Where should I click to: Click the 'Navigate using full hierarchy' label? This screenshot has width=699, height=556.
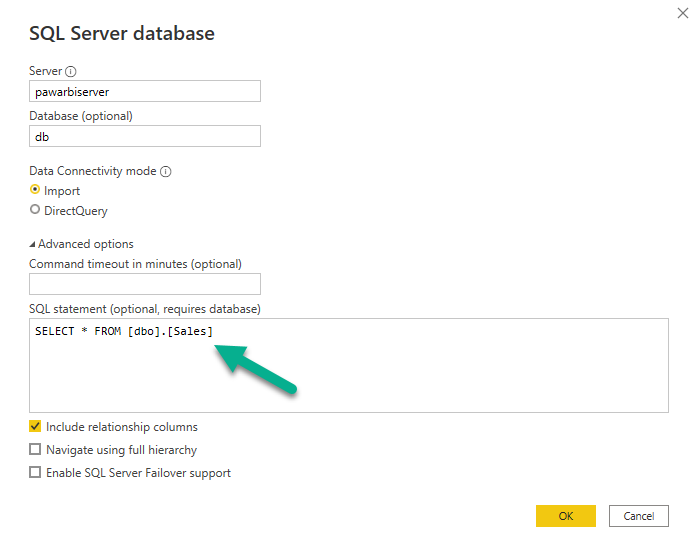[121, 450]
